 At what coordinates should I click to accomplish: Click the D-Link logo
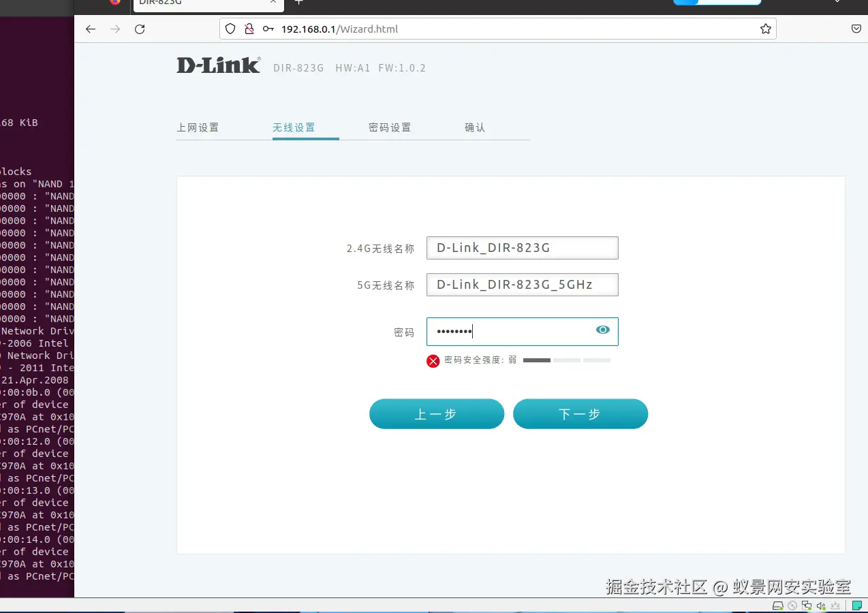[219, 65]
